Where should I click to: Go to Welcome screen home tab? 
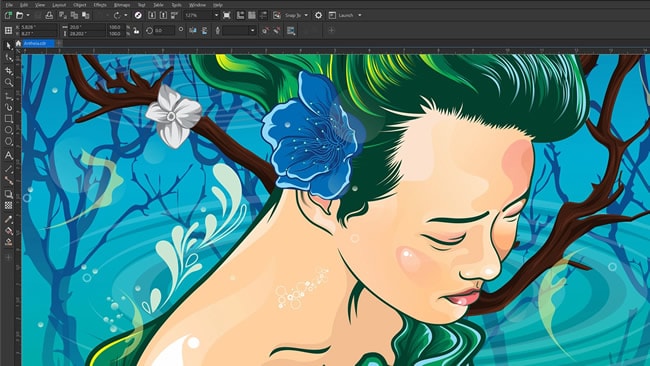coord(18,43)
